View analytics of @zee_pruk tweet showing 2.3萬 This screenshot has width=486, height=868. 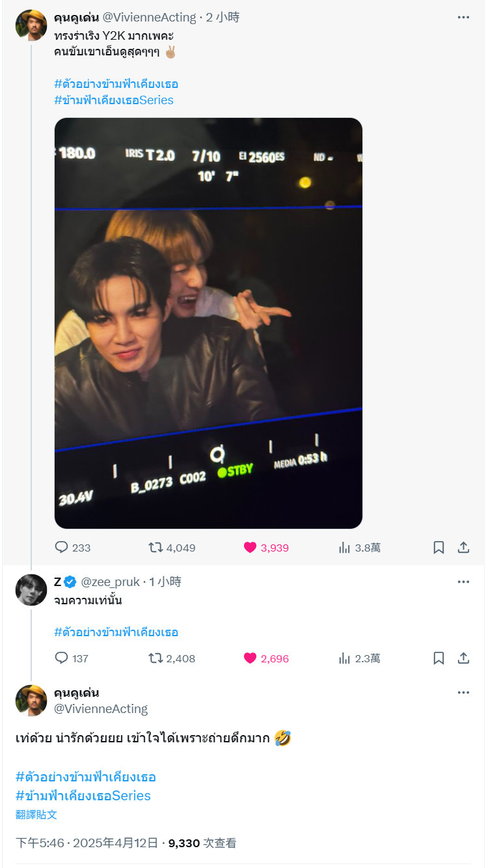click(345, 658)
